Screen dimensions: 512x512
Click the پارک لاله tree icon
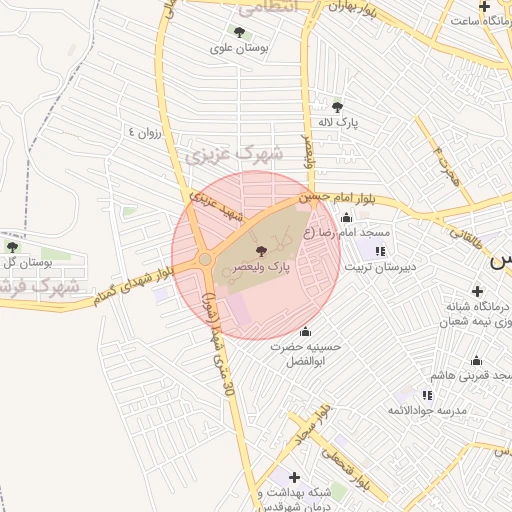[x=337, y=107]
